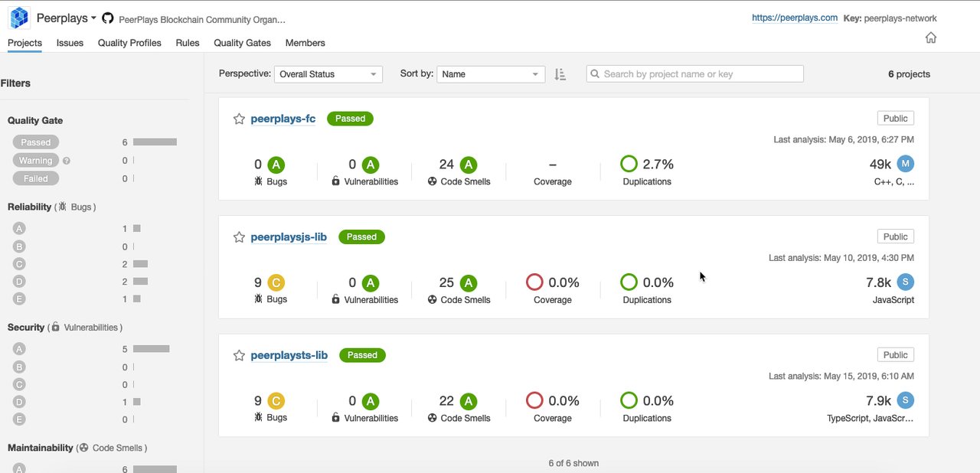Click peerplays-fc Code Smells A badge
This screenshot has height=473, width=980.
click(x=469, y=165)
